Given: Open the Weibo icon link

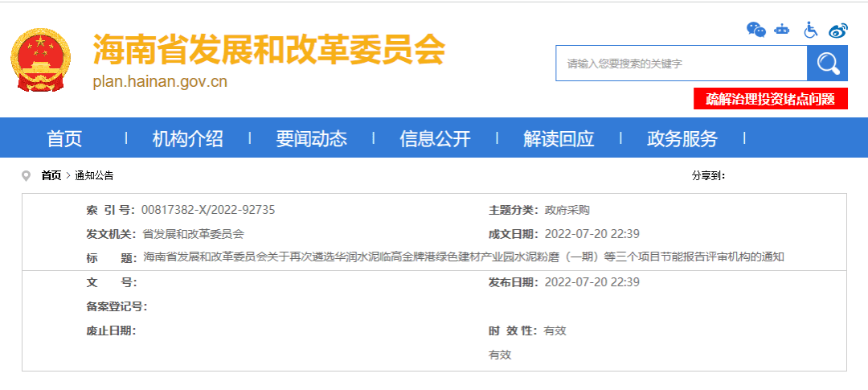Looking at the screenshot, I should click(838, 31).
